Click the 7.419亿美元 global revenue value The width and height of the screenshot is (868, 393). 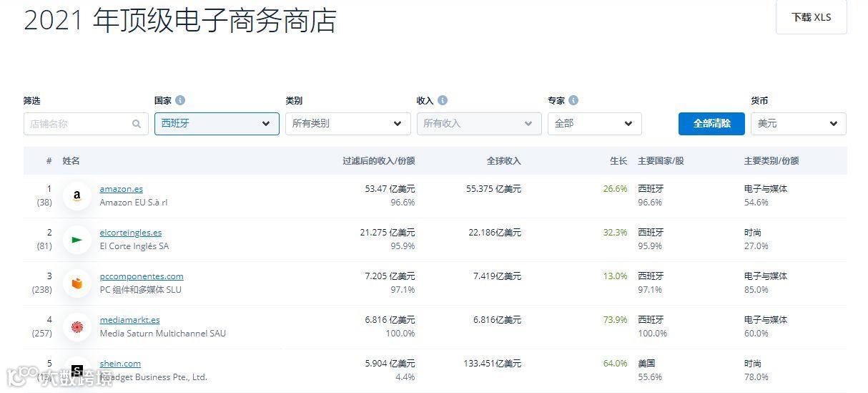497,276
